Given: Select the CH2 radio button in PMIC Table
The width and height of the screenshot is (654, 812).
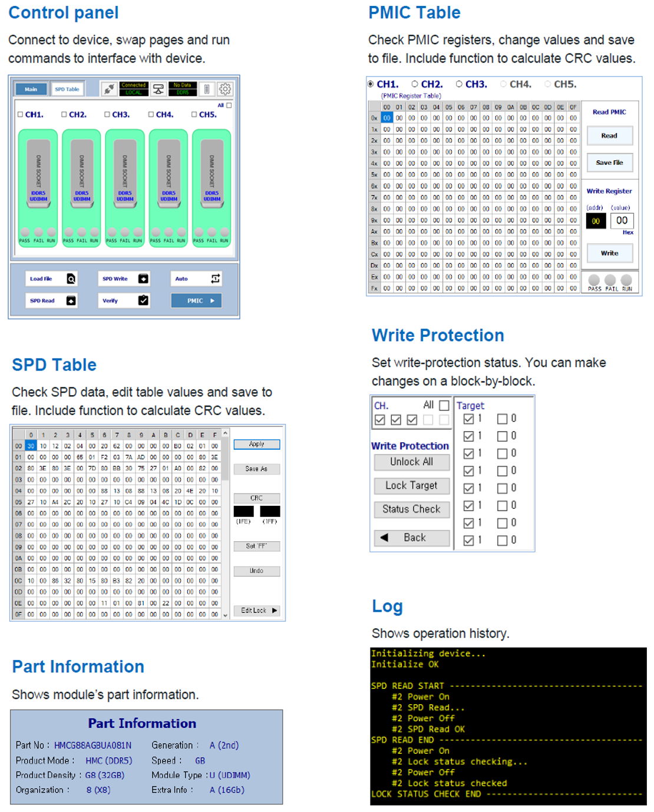Looking at the screenshot, I should pos(415,84).
